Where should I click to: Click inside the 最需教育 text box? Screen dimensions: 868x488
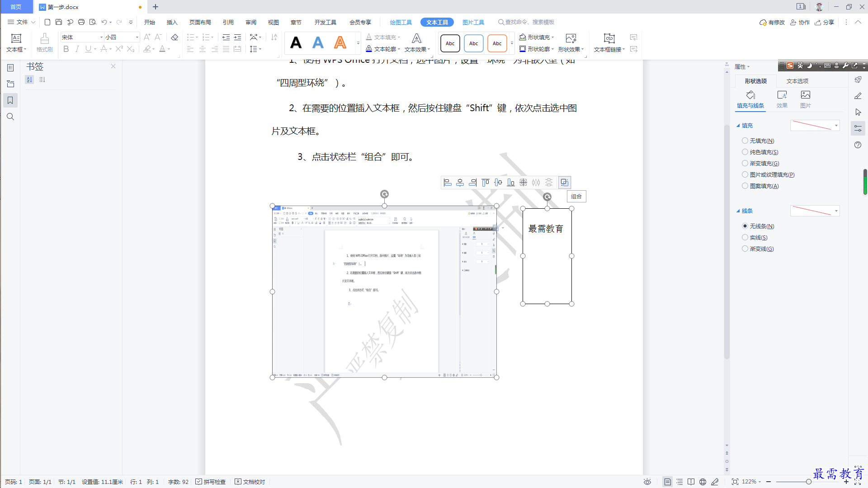547,256
